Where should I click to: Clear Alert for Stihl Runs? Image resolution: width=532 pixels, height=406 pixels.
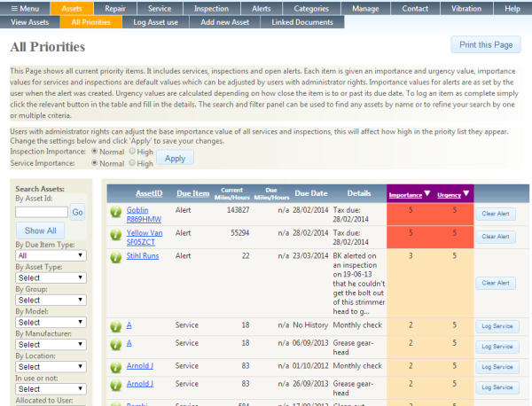point(496,283)
